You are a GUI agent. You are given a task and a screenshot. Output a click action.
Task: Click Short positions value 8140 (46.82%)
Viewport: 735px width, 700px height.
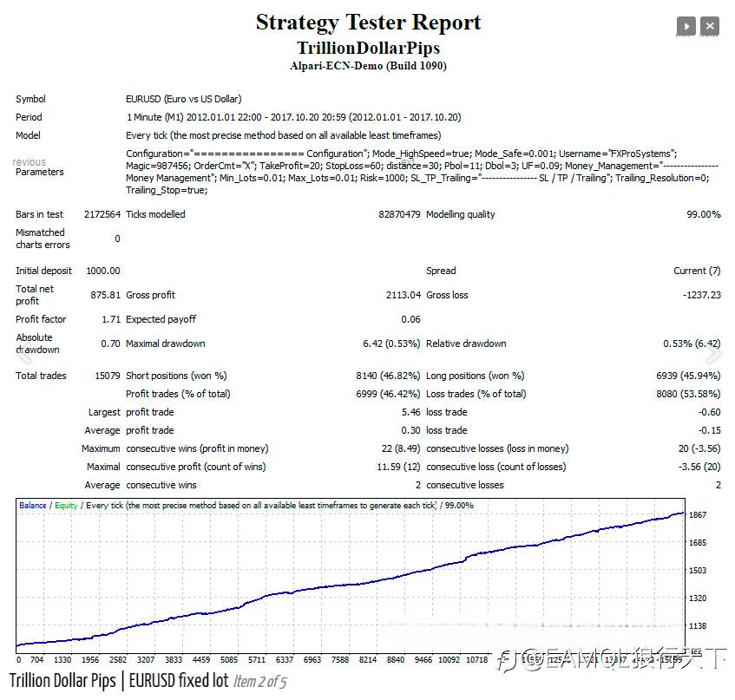388,376
